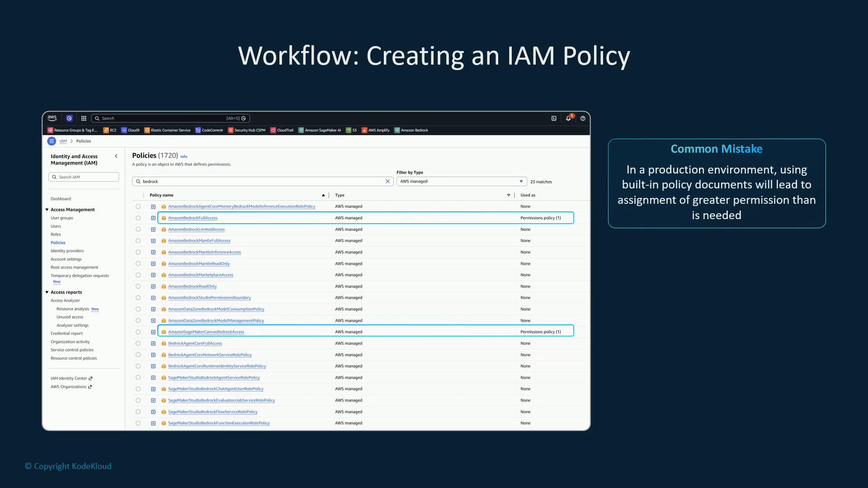This screenshot has height=488, width=868.
Task: Open Dashboard in sidebar
Action: click(61, 199)
